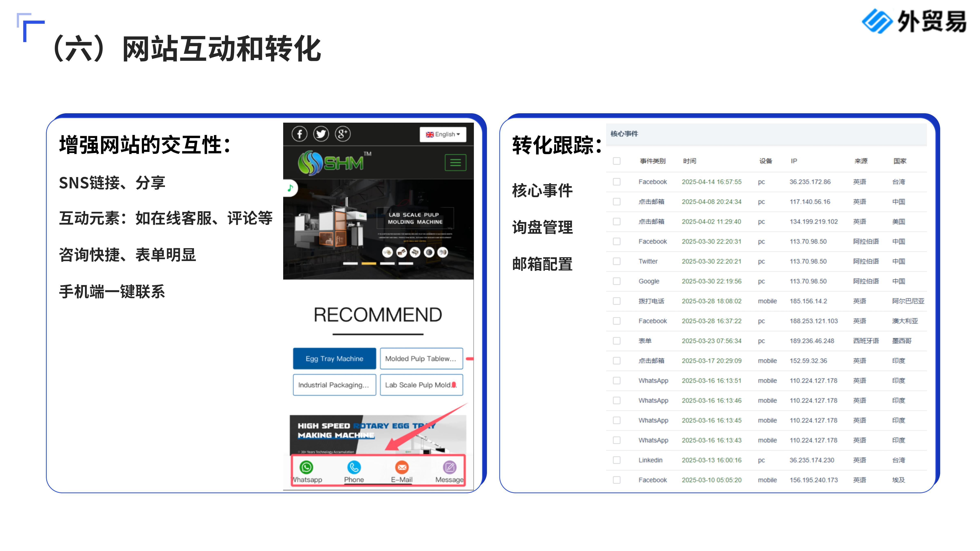This screenshot has width=980, height=551.
Task: Tick checkbox for Facebook 2025-03-10 row
Action: (x=617, y=480)
